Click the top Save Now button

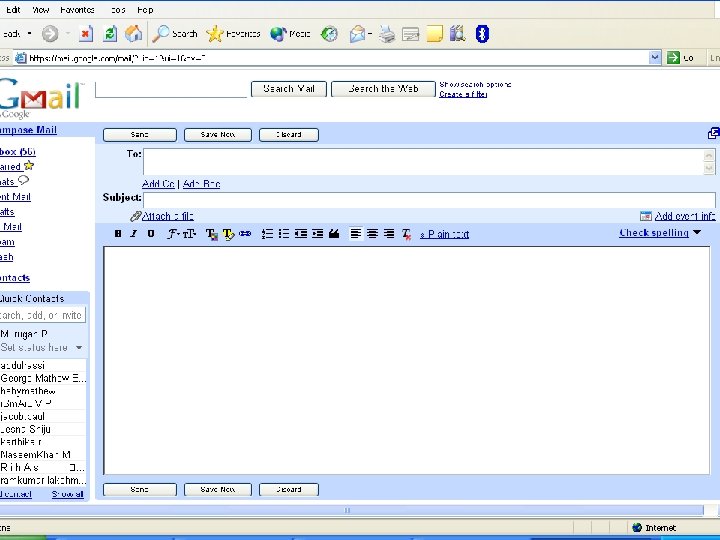click(218, 135)
